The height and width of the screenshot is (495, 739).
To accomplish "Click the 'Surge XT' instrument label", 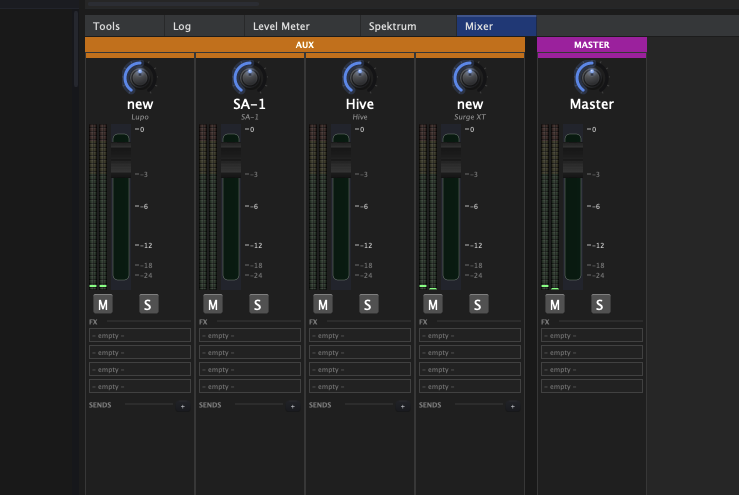I will point(470,117).
